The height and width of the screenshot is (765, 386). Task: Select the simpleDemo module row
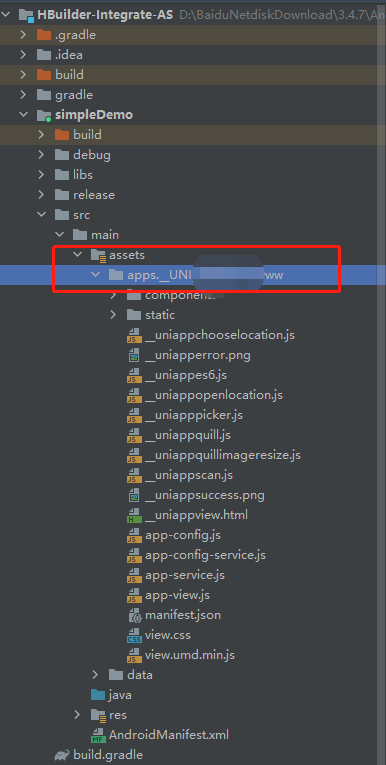click(193, 115)
